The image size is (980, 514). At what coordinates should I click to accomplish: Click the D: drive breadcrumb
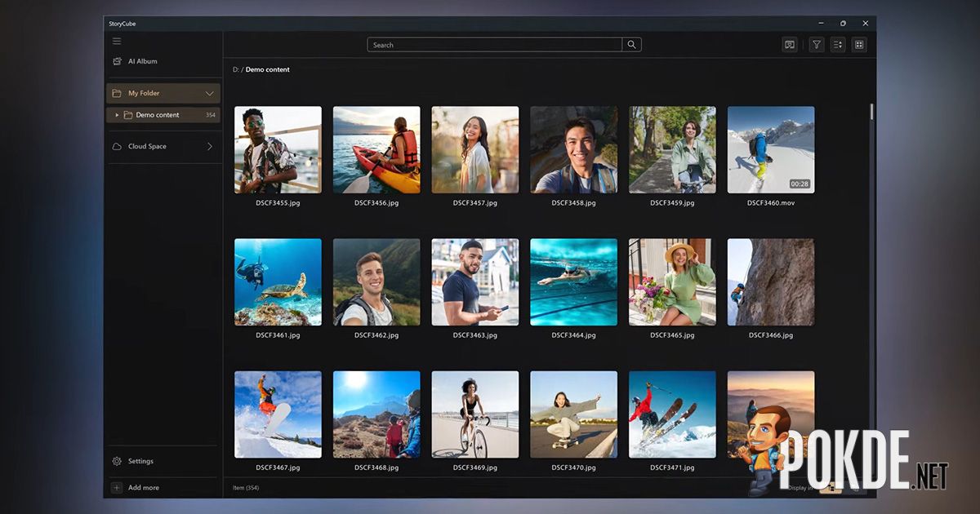pyautogui.click(x=235, y=70)
